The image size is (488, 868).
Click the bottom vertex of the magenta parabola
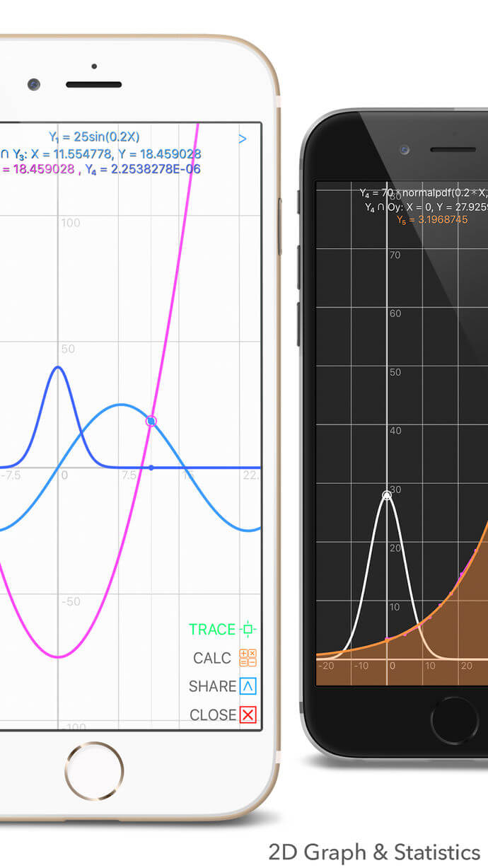[59, 657]
